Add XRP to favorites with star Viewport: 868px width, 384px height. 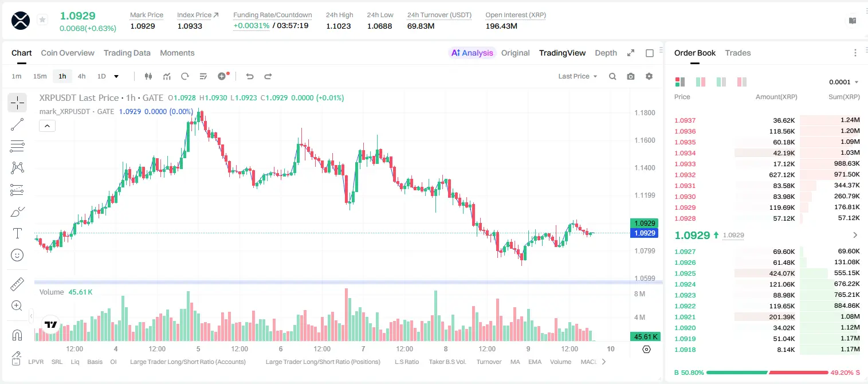(x=42, y=20)
